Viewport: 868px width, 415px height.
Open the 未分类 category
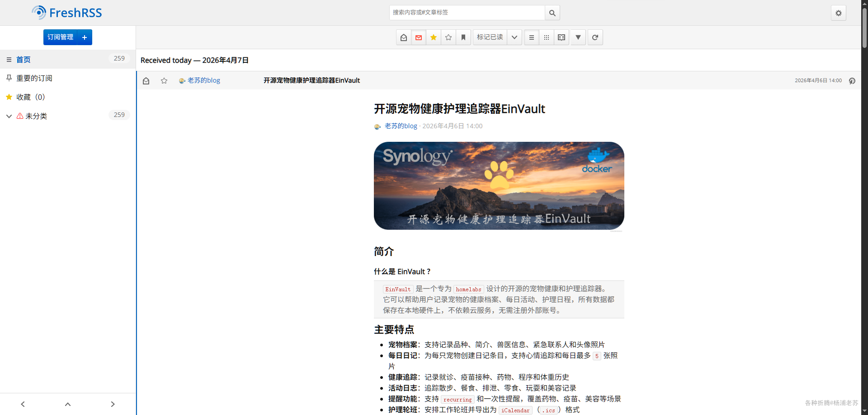click(x=36, y=116)
